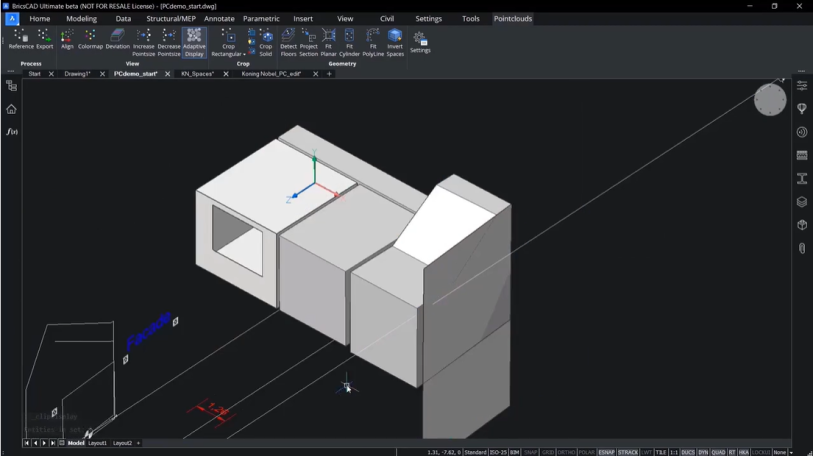Viewport: 813px width, 456px height.
Task: Switch to the Layout1 tab
Action: pos(97,442)
